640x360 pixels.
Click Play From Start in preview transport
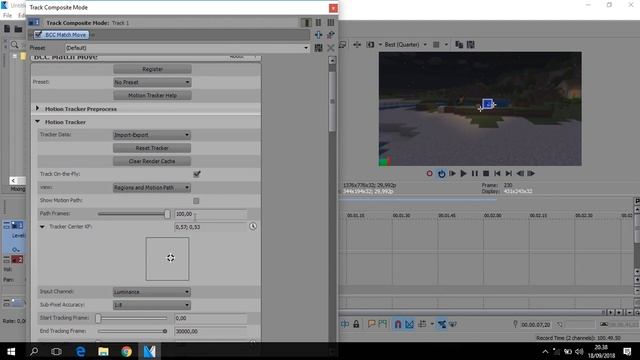(452, 173)
